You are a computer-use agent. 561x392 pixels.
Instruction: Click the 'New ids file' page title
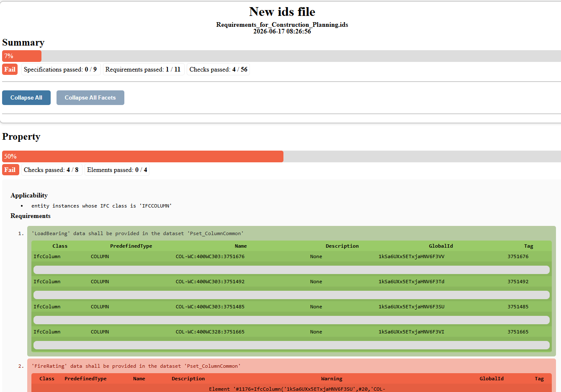click(x=282, y=12)
